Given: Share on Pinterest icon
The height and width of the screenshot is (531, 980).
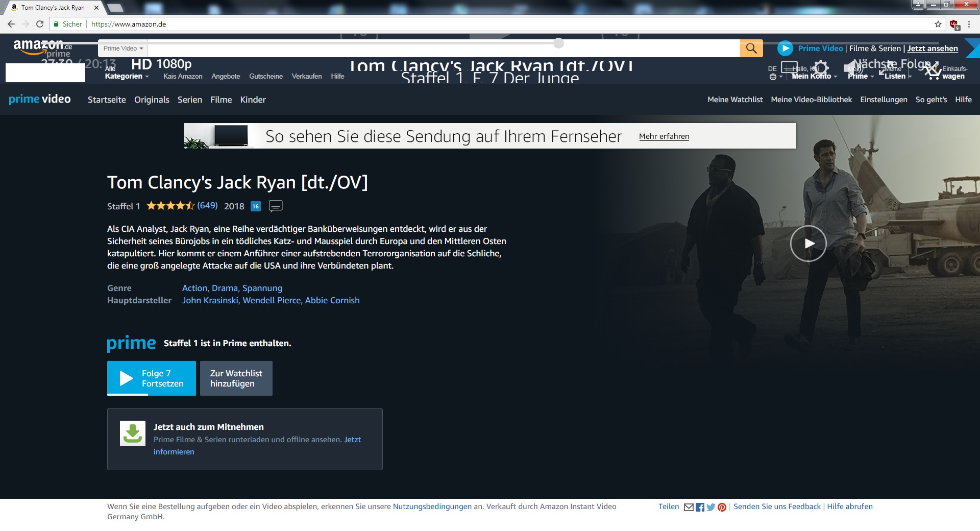Looking at the screenshot, I should click(x=722, y=507).
